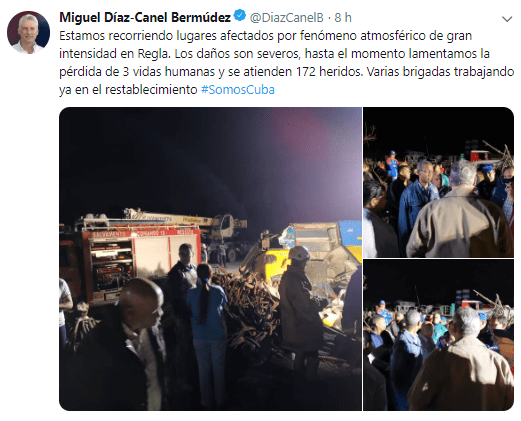The height and width of the screenshot is (421, 521).
Task: Click Miguel Díaz-Canel's profile avatar
Action: click(x=28, y=32)
